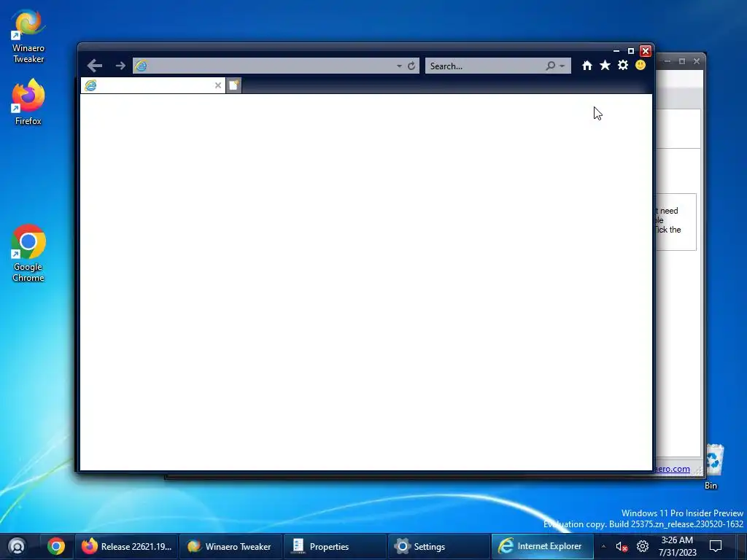Open Favorites star icon

(x=605, y=65)
